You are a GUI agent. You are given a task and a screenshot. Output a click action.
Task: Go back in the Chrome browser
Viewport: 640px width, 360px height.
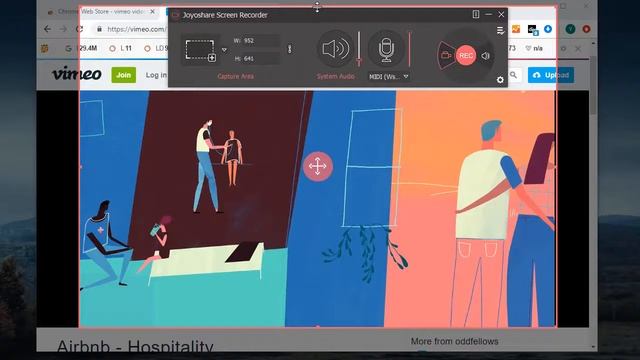tap(47, 29)
